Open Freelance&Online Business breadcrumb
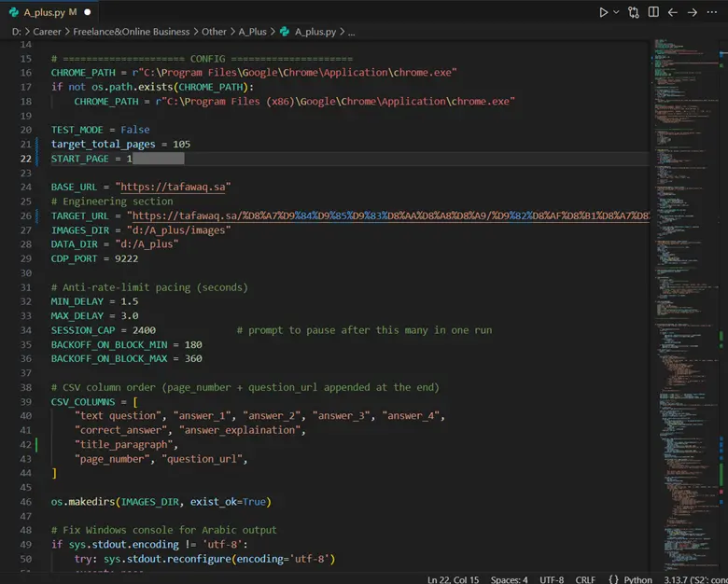 [131, 32]
